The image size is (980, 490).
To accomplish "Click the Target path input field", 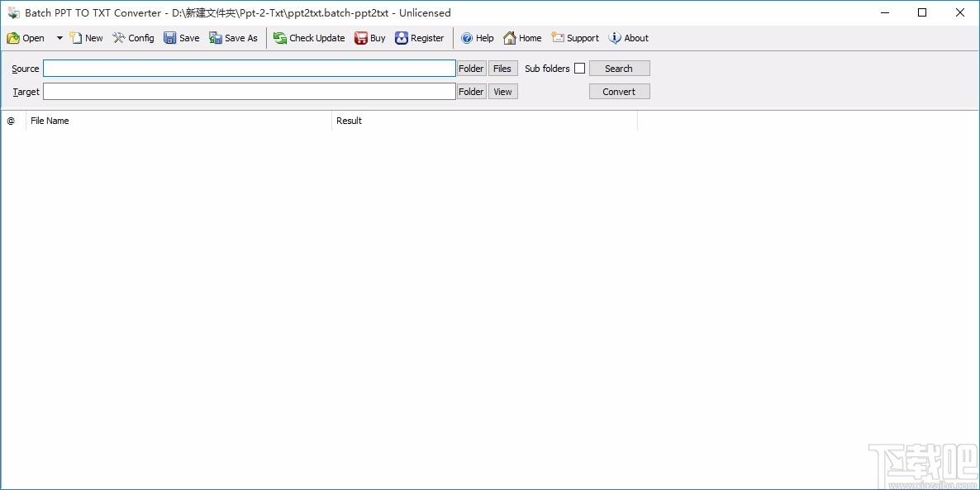I will click(x=250, y=91).
